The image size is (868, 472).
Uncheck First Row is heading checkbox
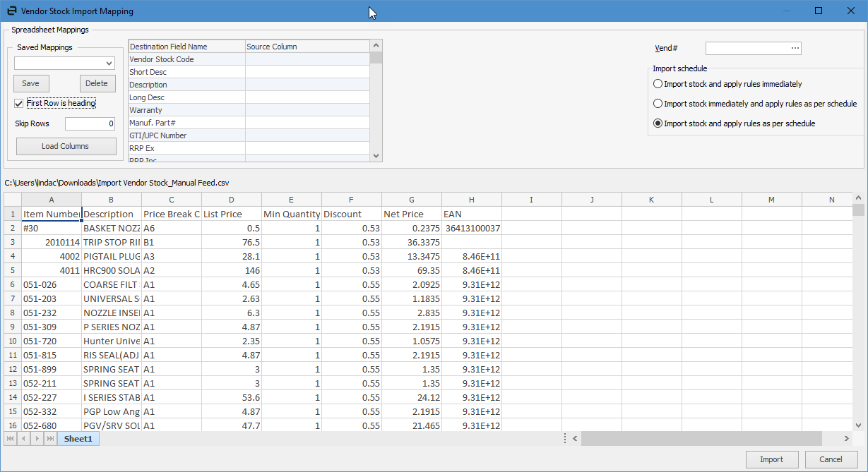point(19,103)
